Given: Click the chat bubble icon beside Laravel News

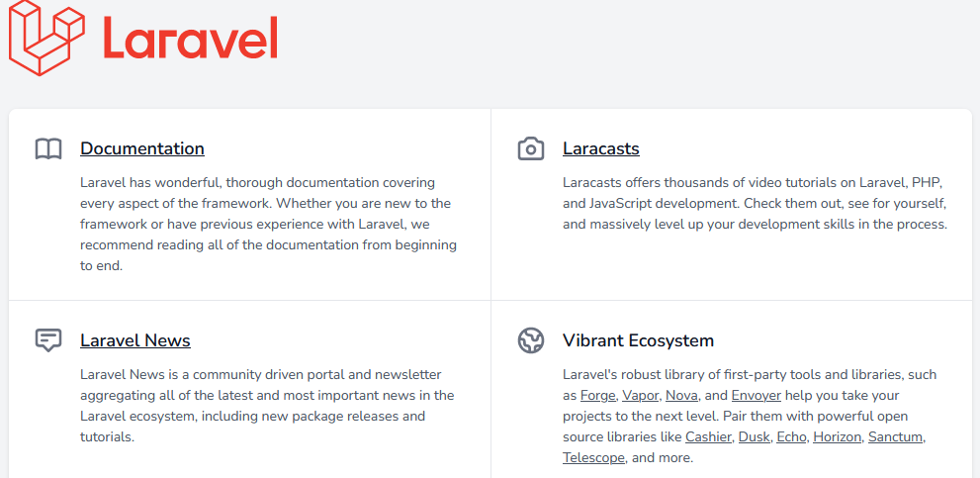Looking at the screenshot, I should click(x=48, y=341).
